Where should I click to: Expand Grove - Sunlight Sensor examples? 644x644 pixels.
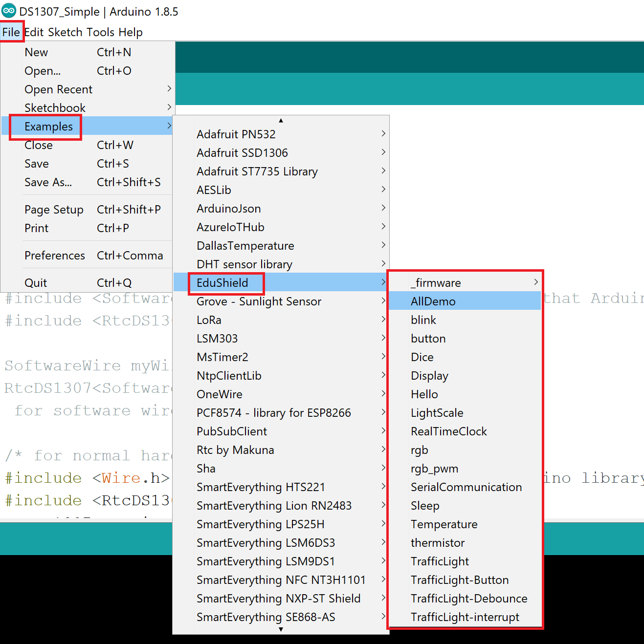pyautogui.click(x=281, y=301)
